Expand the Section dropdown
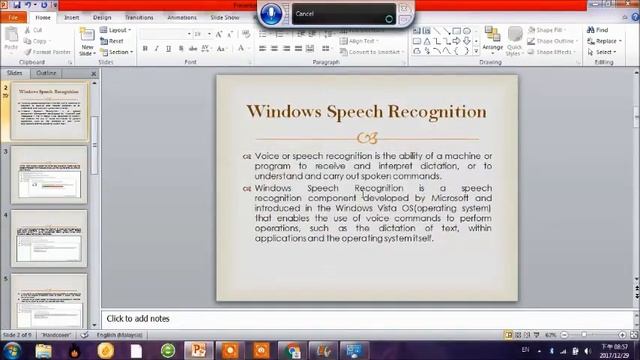The height and width of the screenshot is (360, 640). click(117, 52)
